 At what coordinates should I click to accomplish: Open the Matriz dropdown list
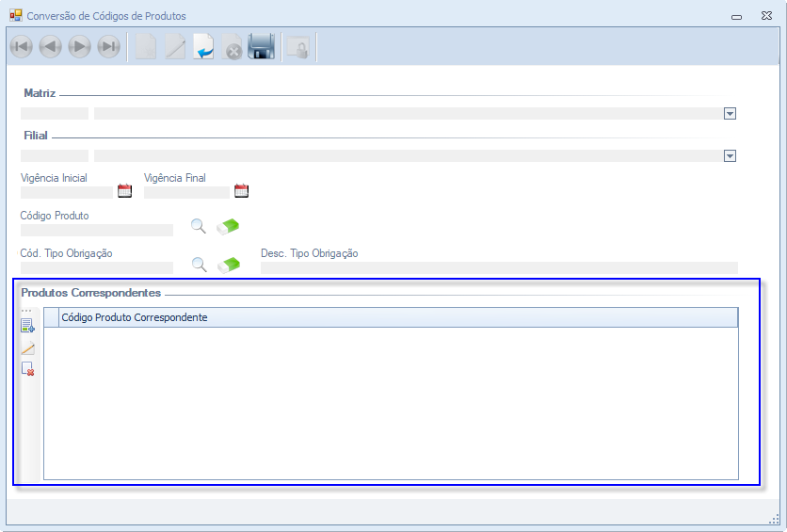(730, 114)
